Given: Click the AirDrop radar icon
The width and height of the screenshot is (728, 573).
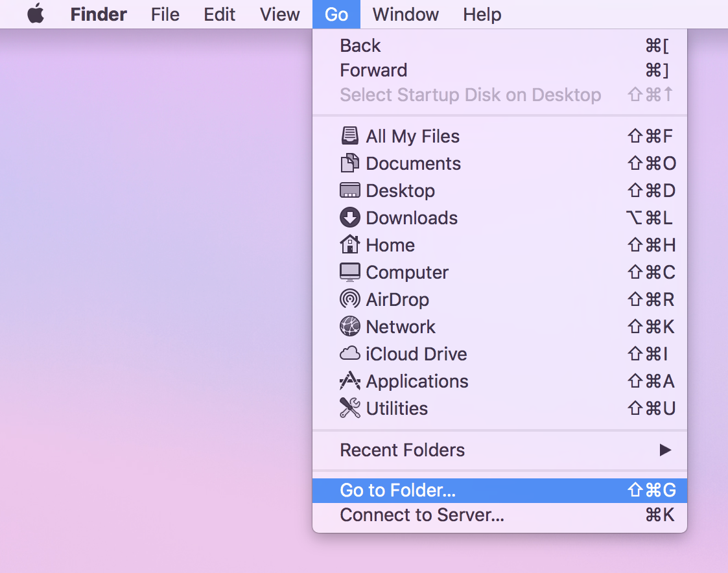Looking at the screenshot, I should 349,299.
